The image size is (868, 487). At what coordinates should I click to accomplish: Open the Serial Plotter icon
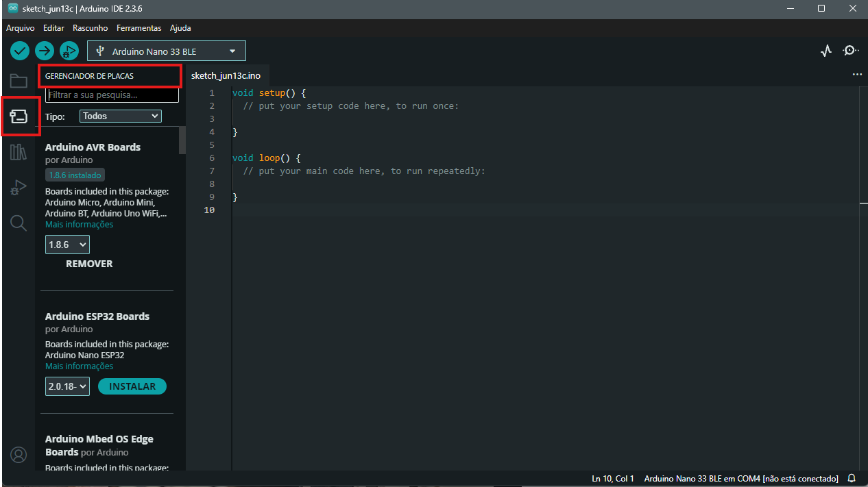[x=826, y=51]
